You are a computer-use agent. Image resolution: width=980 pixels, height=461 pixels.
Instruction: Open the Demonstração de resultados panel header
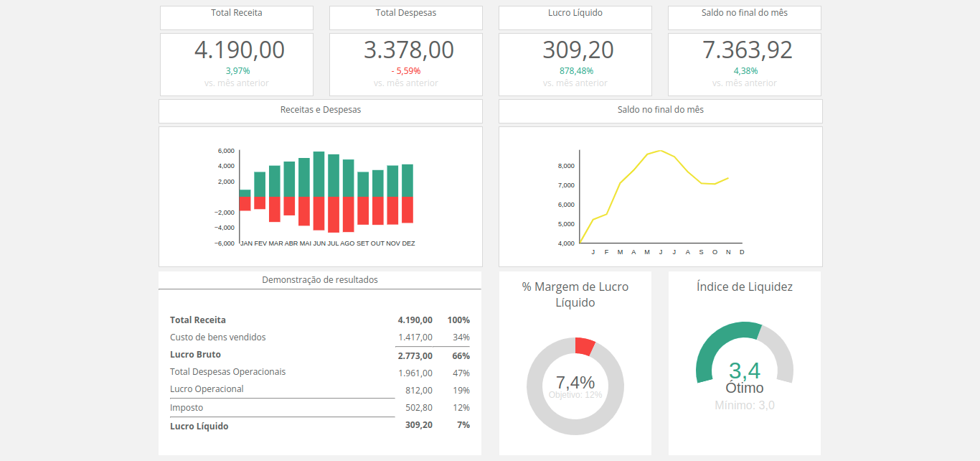tap(320, 279)
